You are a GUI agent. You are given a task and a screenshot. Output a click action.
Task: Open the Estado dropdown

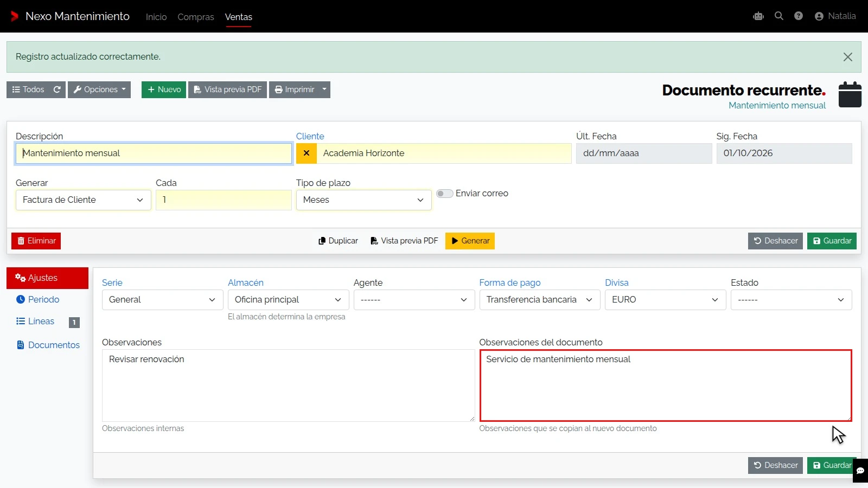click(792, 300)
